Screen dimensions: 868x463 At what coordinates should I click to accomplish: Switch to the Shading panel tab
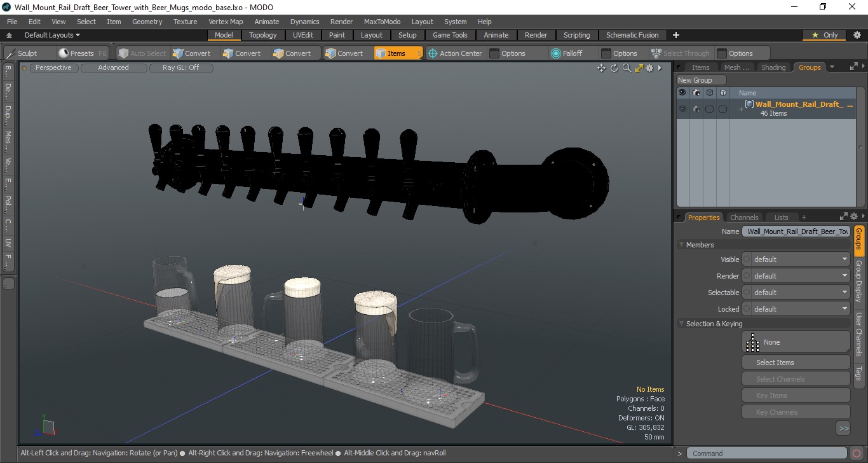pos(773,67)
